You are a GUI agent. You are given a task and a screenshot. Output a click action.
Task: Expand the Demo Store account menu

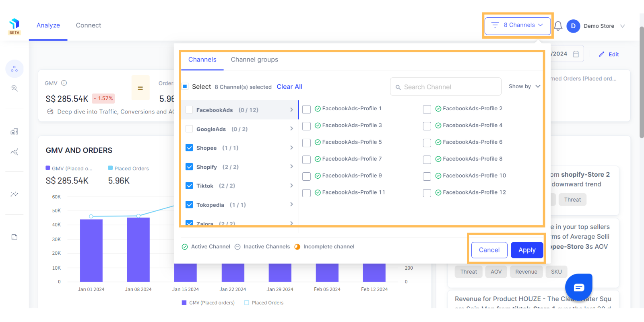(623, 26)
